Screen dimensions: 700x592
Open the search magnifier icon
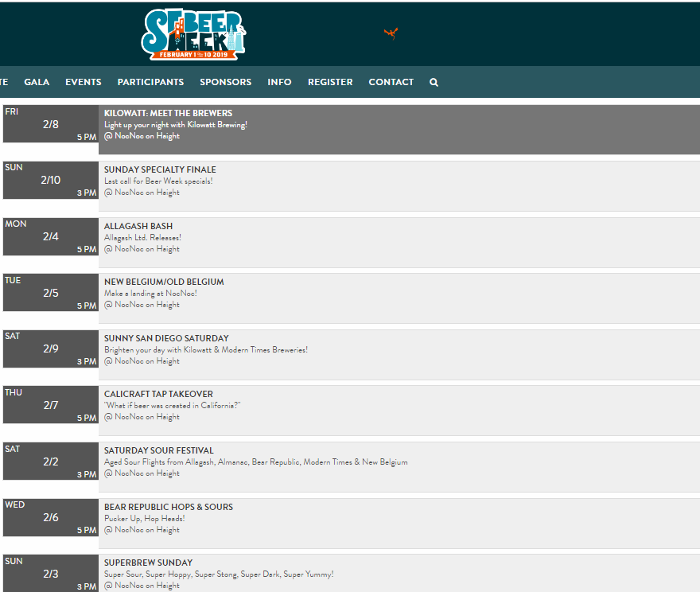click(434, 82)
